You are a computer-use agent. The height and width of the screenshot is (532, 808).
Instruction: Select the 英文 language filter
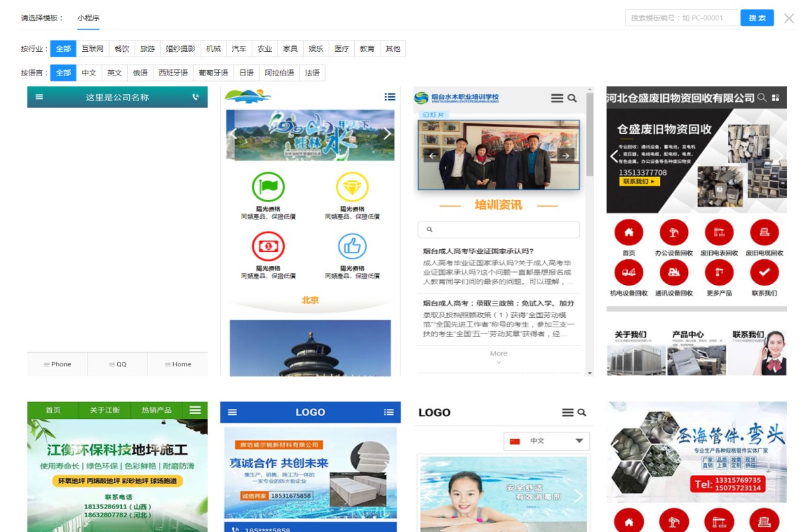[x=114, y=73]
